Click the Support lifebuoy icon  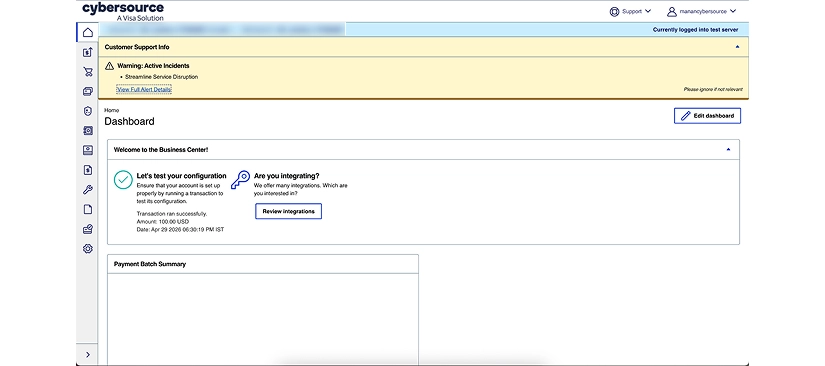tap(614, 12)
